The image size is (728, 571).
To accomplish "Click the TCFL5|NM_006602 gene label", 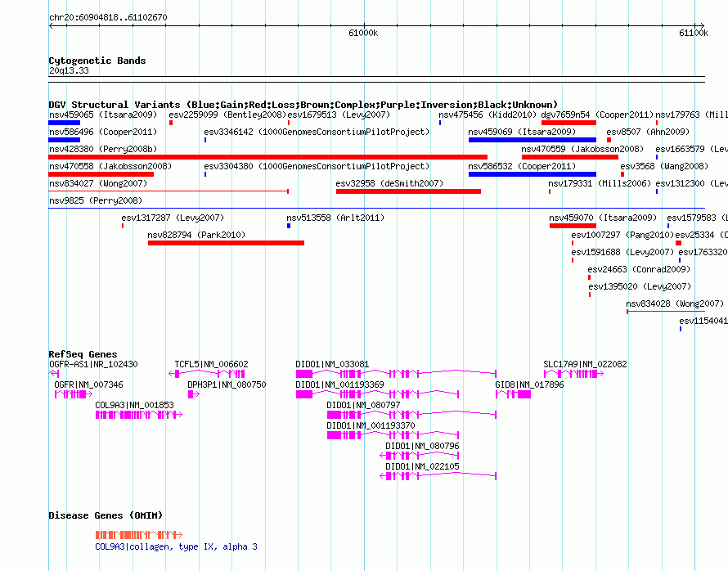I will 211,364.
